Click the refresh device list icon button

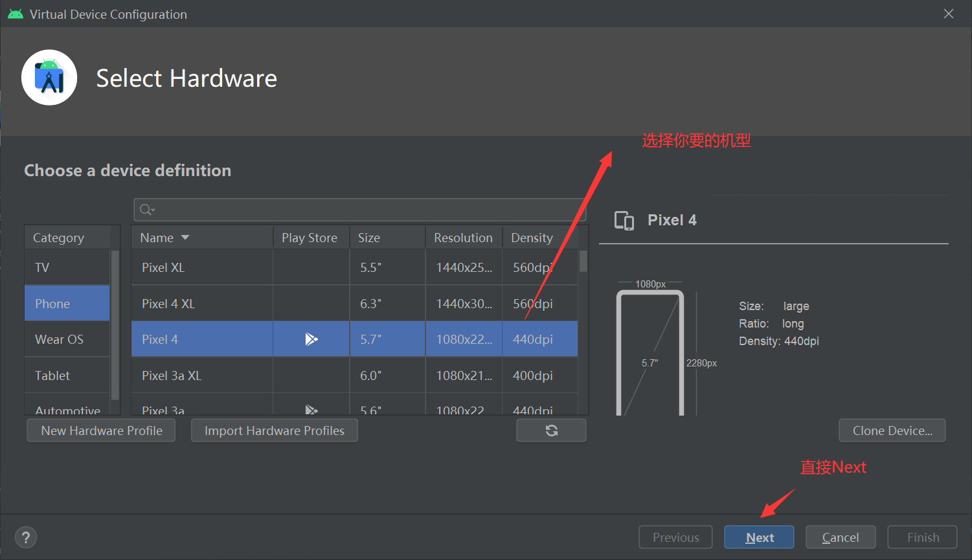point(551,431)
